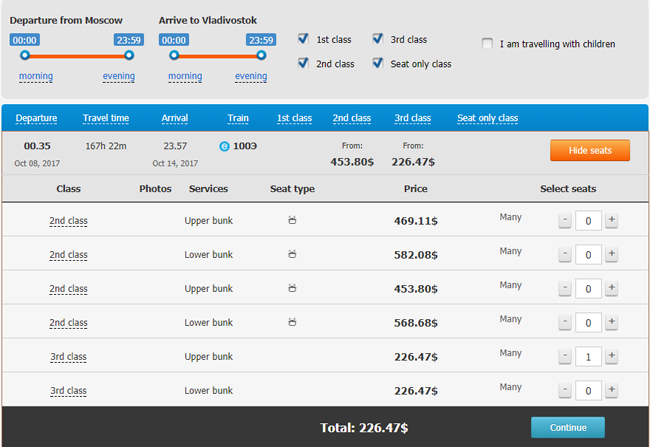Sort results by Departure column

pyautogui.click(x=36, y=118)
